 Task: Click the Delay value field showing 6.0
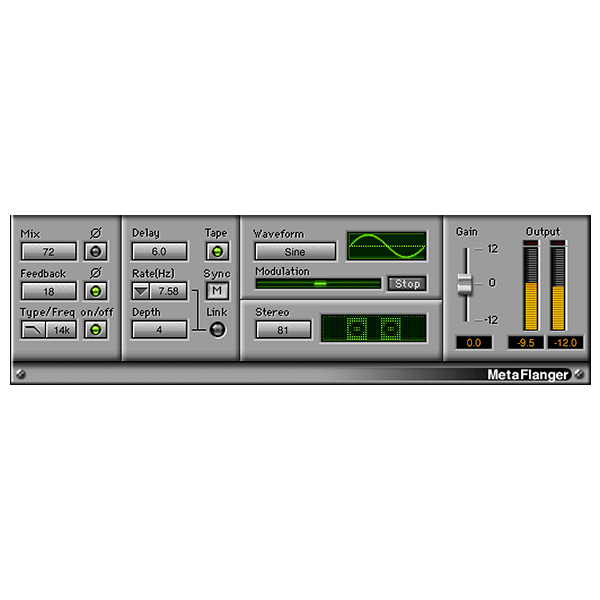pyautogui.click(x=159, y=251)
